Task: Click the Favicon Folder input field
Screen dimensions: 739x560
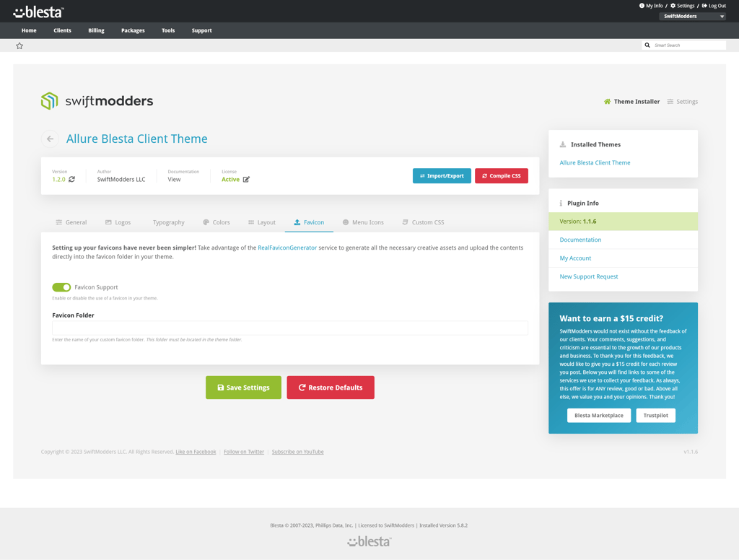Action: pos(290,328)
